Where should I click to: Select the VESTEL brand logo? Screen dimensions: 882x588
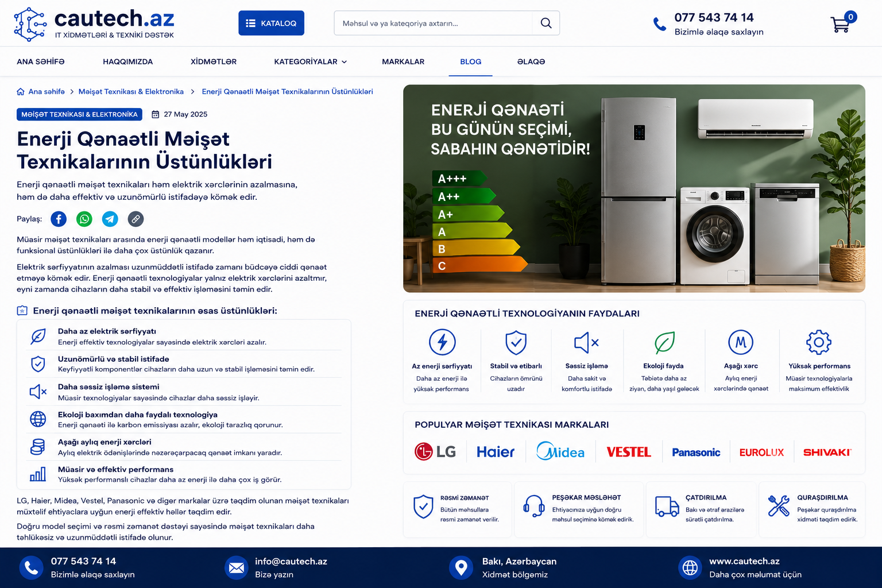629,452
